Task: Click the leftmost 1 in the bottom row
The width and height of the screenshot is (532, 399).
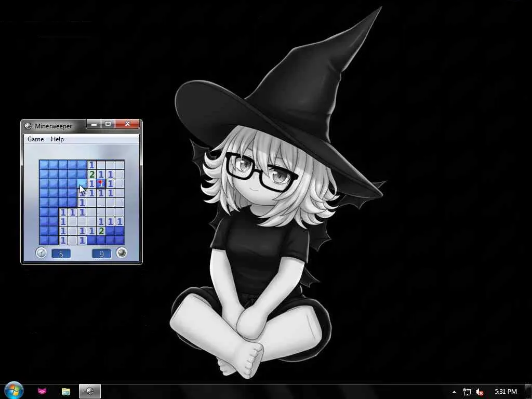Action: 63,240
